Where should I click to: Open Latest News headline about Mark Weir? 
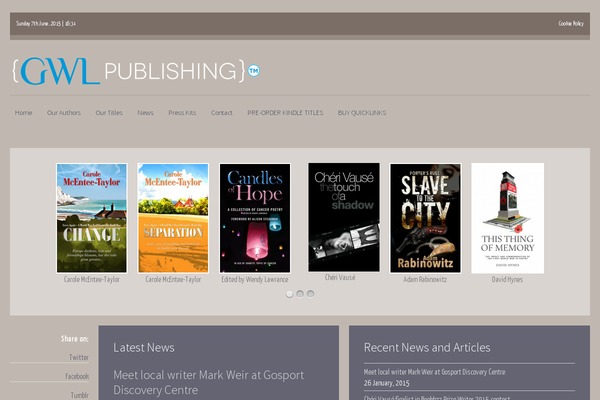coord(209,382)
